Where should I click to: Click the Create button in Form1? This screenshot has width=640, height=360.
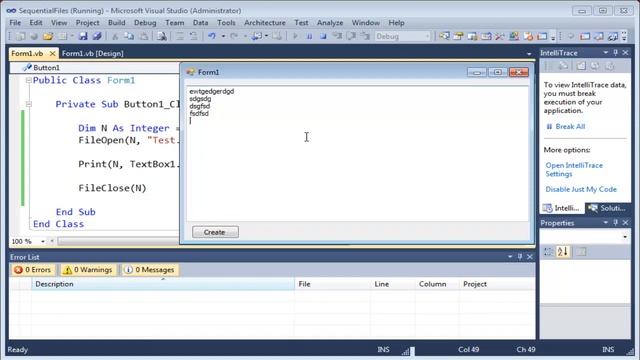click(215, 232)
